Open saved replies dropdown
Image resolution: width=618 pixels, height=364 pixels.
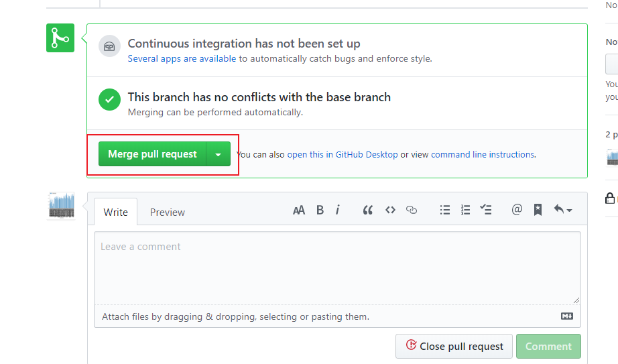[563, 209]
